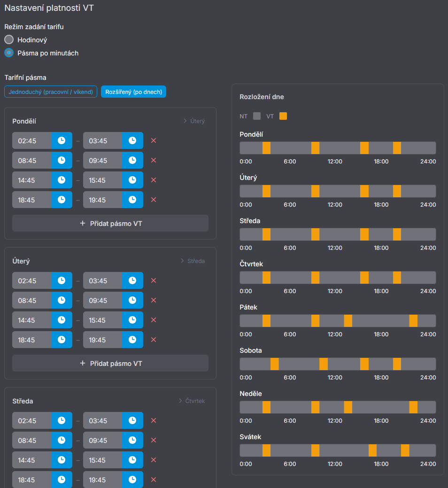This screenshot has height=488, width=448.
Task: Open time picker for Úterý 19:45 end
Action: (x=132, y=340)
